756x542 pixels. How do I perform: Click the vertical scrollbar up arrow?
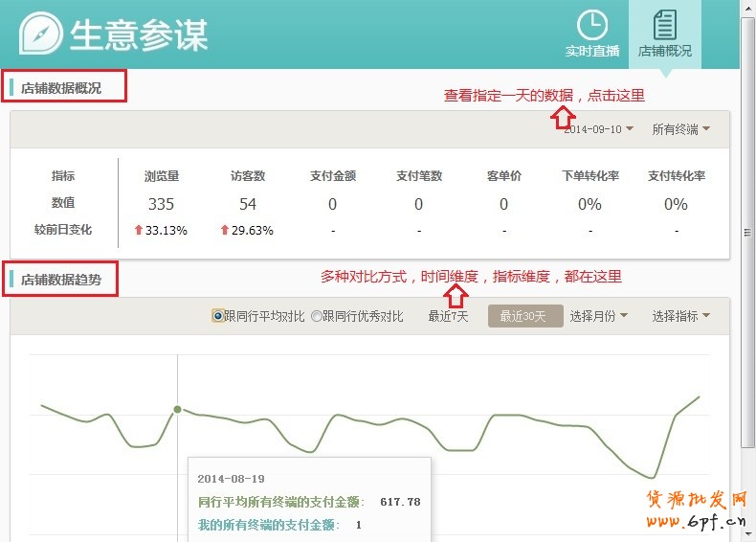point(748,8)
